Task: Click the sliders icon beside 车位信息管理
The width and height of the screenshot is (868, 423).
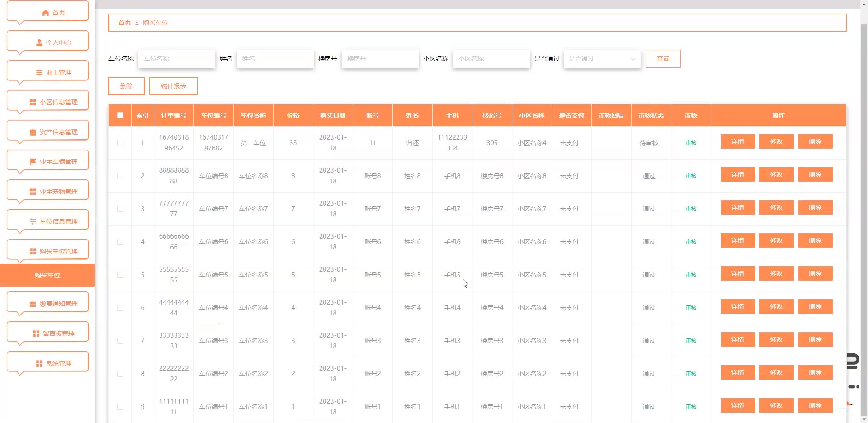Action: coord(33,221)
